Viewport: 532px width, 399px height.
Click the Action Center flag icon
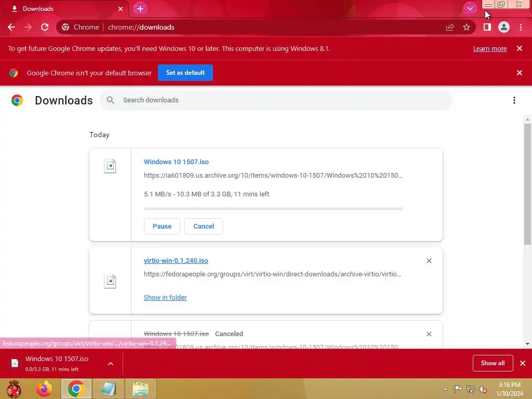458,389
